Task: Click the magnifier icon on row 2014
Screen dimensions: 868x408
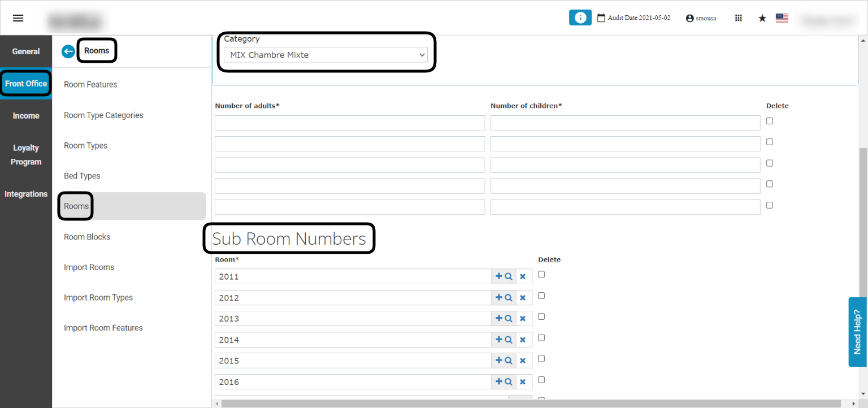Action: click(509, 340)
